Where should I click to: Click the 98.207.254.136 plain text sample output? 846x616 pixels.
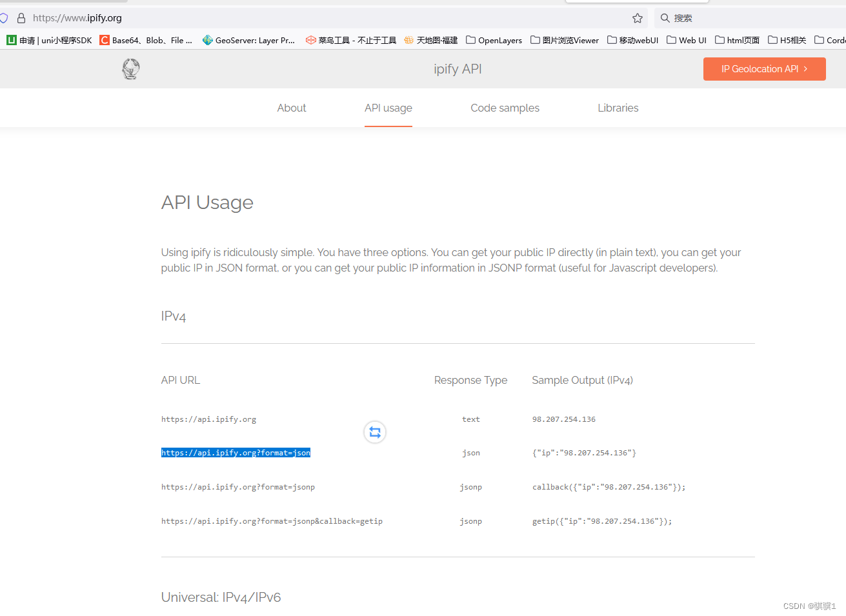point(564,419)
